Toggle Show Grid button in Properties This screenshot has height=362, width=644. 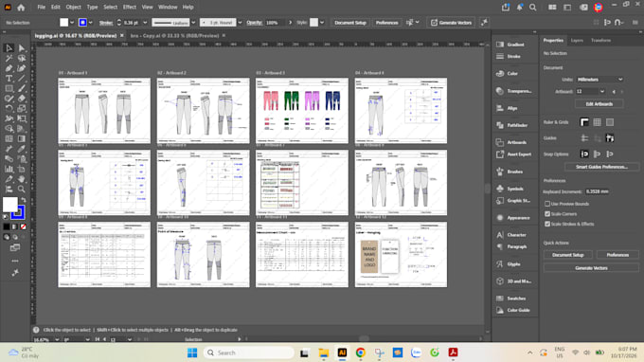point(597,122)
